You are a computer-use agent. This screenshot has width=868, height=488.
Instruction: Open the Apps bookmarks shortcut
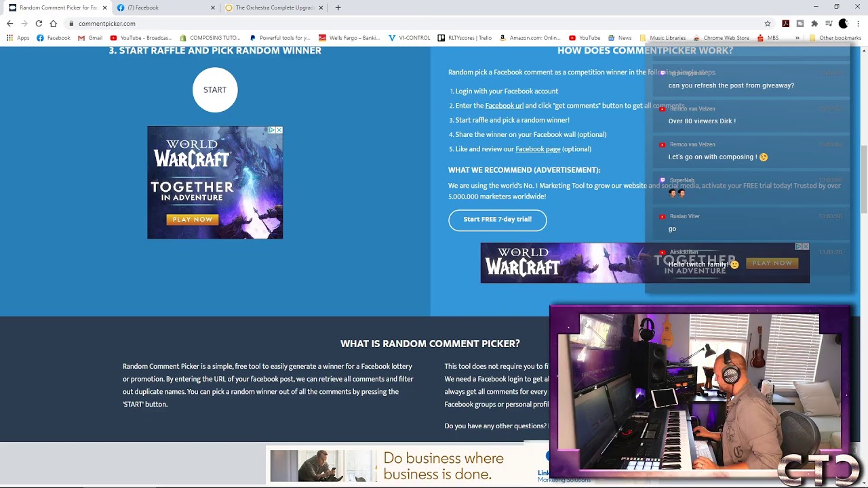pyautogui.click(x=18, y=38)
